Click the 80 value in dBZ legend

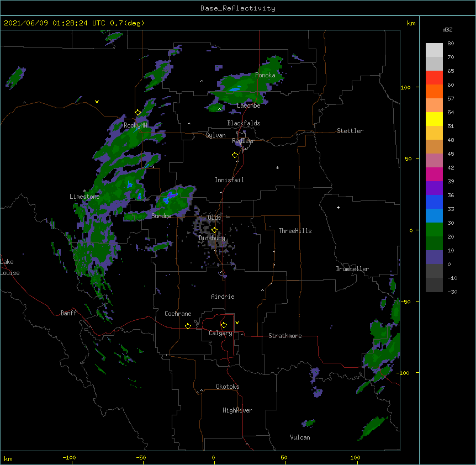tap(451, 44)
